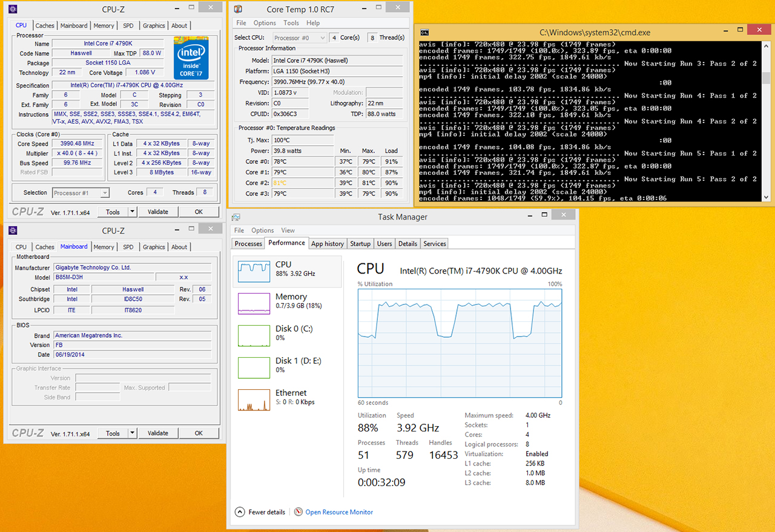The image size is (775, 532).
Task: Click the Manufacturer field Gigabyte Technology
Action: [133, 268]
